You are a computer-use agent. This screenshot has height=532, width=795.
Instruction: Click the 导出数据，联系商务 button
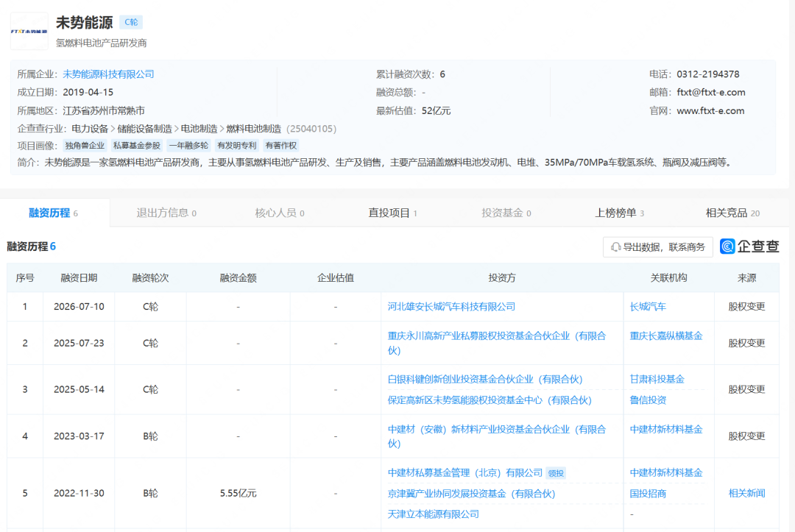(658, 247)
